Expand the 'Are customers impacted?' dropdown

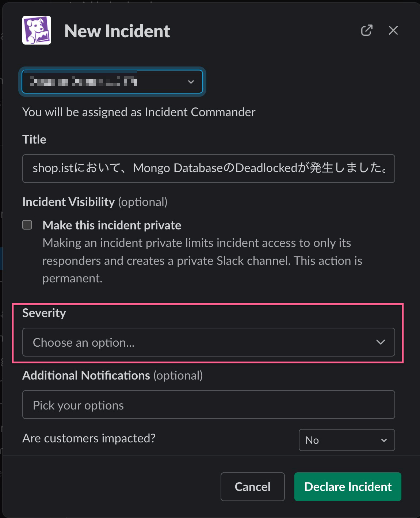point(346,440)
